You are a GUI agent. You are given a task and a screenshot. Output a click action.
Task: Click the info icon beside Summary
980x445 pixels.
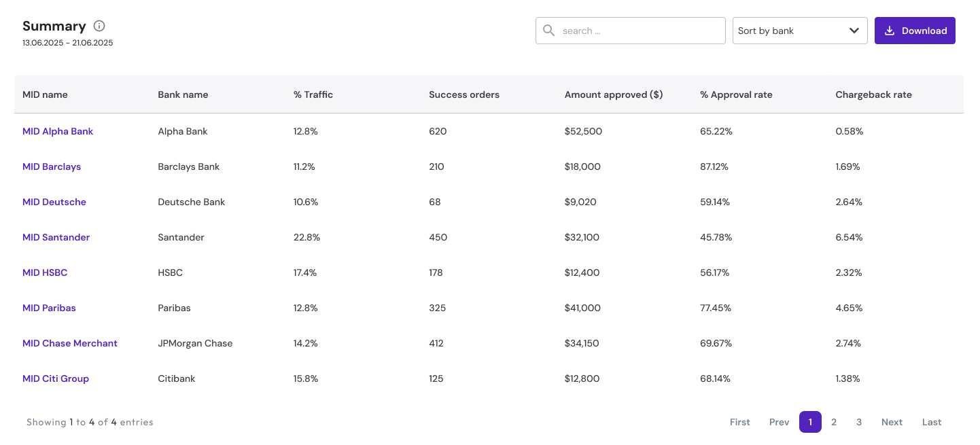pos(99,26)
